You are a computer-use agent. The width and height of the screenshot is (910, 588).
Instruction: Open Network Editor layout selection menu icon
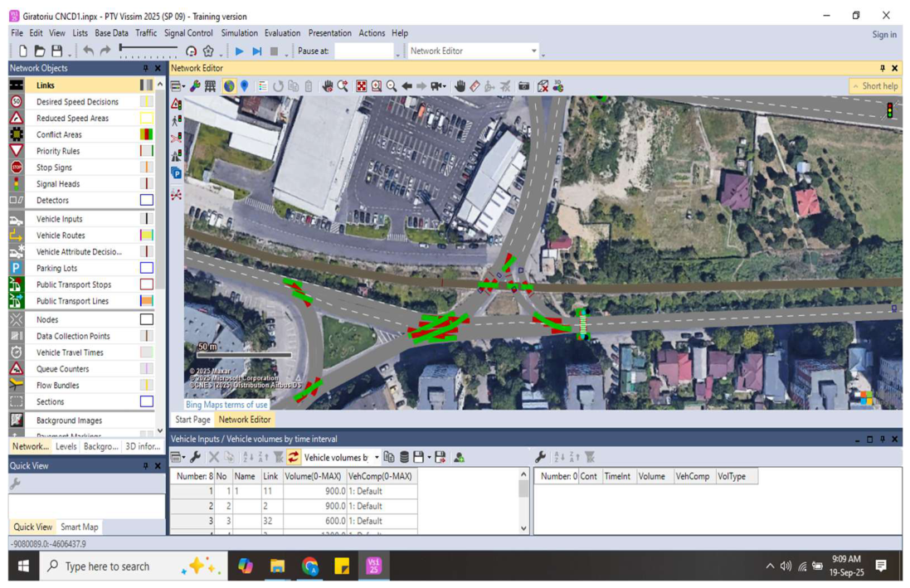pos(177,86)
